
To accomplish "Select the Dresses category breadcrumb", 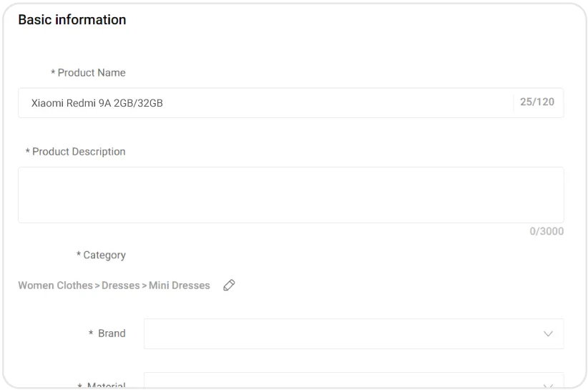I will (121, 286).
